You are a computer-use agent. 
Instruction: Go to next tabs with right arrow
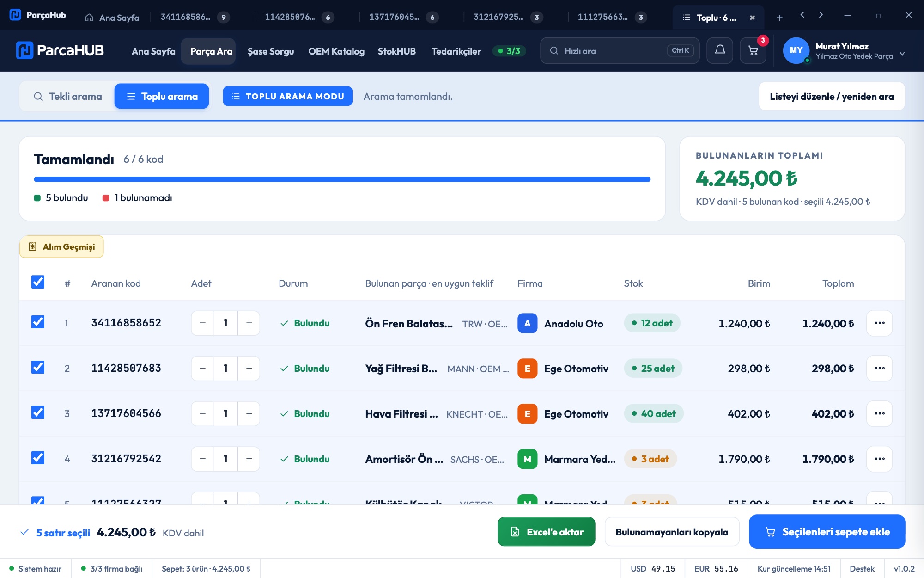[x=821, y=15]
